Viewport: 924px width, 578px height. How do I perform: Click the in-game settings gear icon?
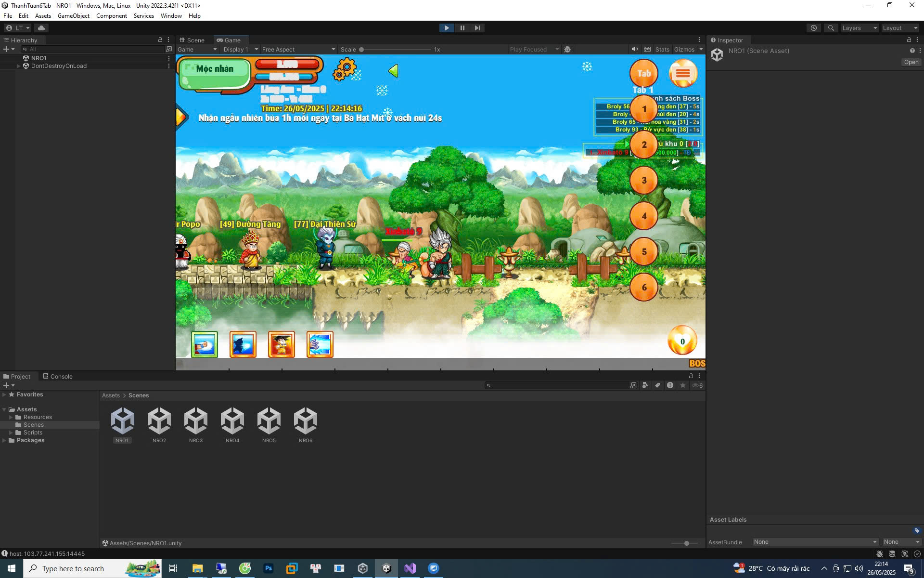[x=345, y=69]
